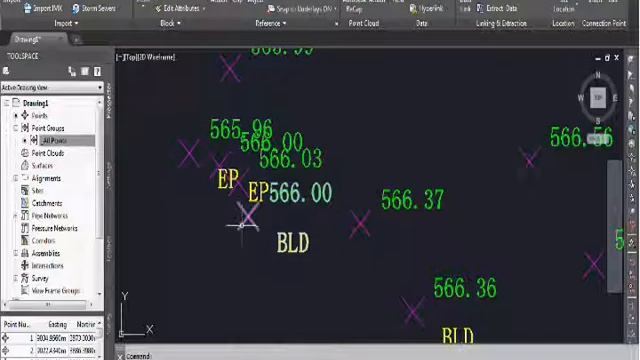Expand the Pipe Networks node
Viewport: 640px width, 360px height.
(16, 216)
